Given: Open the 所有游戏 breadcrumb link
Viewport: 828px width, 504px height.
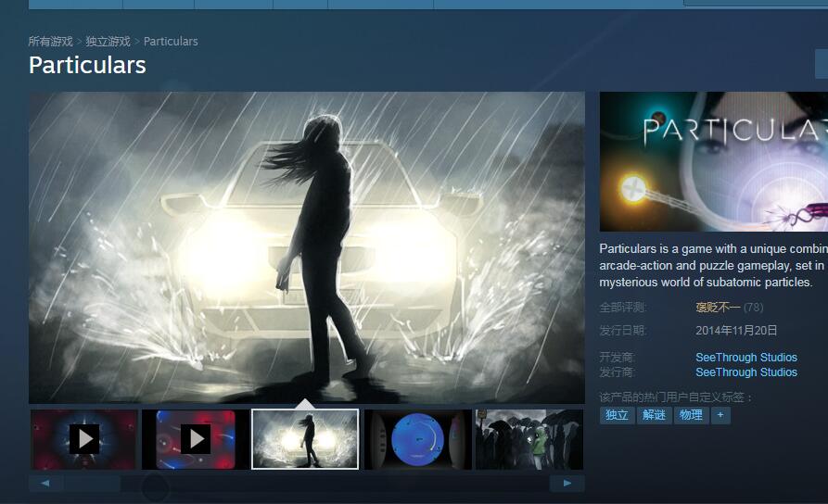Looking at the screenshot, I should pyautogui.click(x=50, y=41).
